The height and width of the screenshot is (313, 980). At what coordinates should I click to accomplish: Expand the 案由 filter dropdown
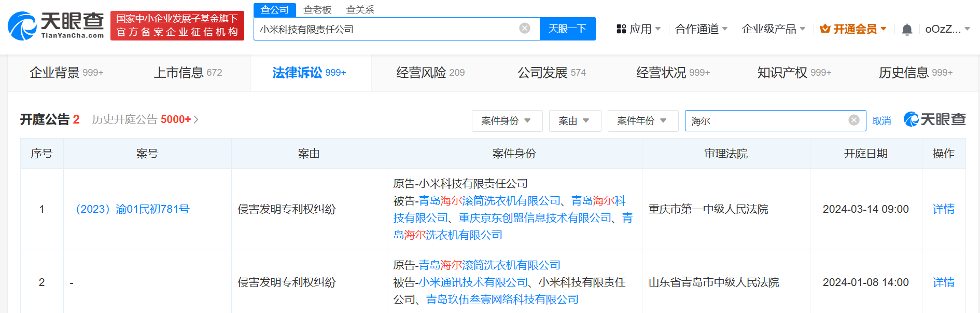[575, 121]
